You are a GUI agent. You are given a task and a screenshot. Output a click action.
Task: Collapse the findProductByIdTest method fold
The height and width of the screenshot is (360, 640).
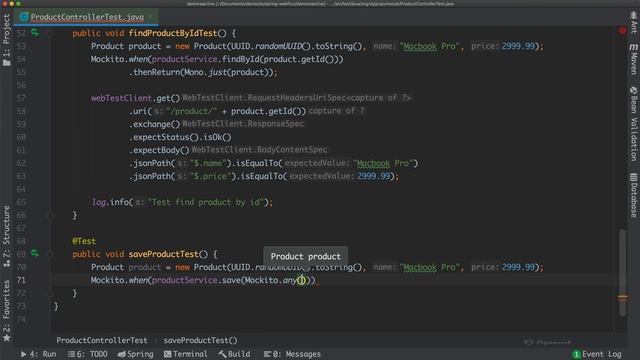(x=50, y=33)
